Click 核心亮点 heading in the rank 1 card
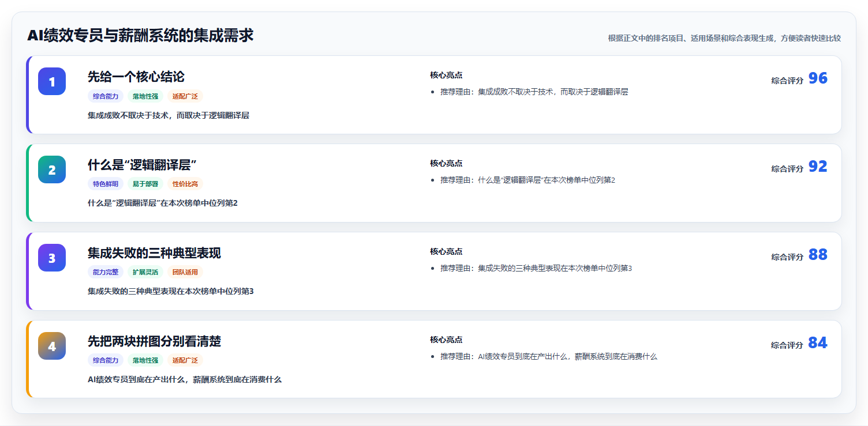868x426 pixels. [x=446, y=76]
